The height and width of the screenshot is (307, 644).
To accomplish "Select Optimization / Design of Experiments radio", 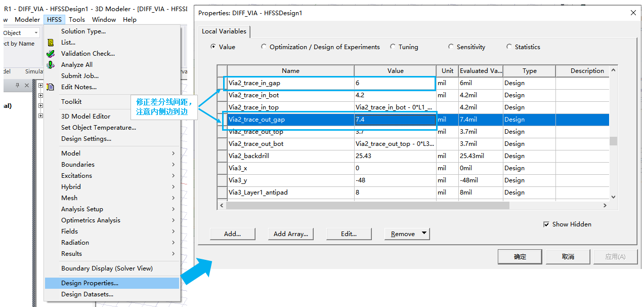I will coord(264,47).
